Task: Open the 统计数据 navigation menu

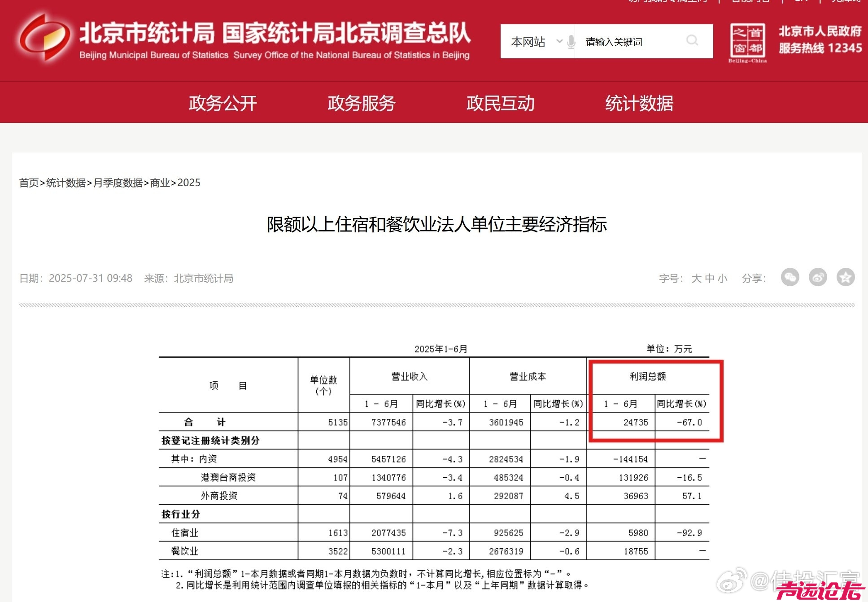Action: [639, 103]
